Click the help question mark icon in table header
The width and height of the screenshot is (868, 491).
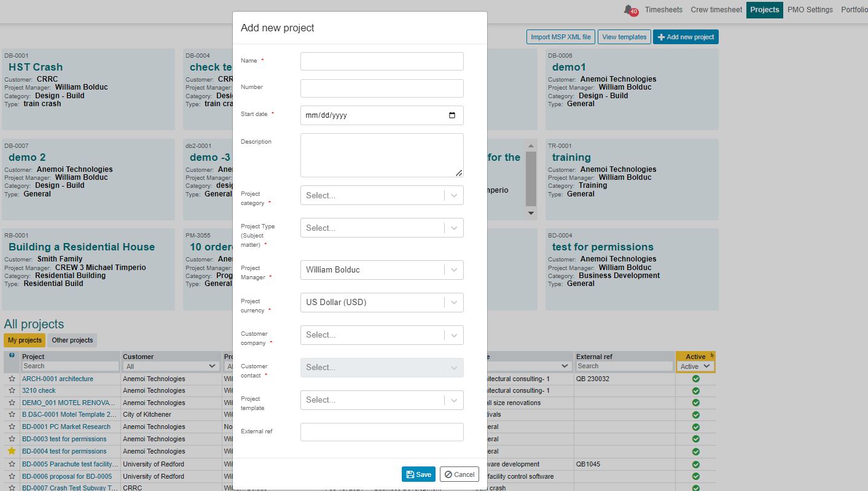(12, 355)
